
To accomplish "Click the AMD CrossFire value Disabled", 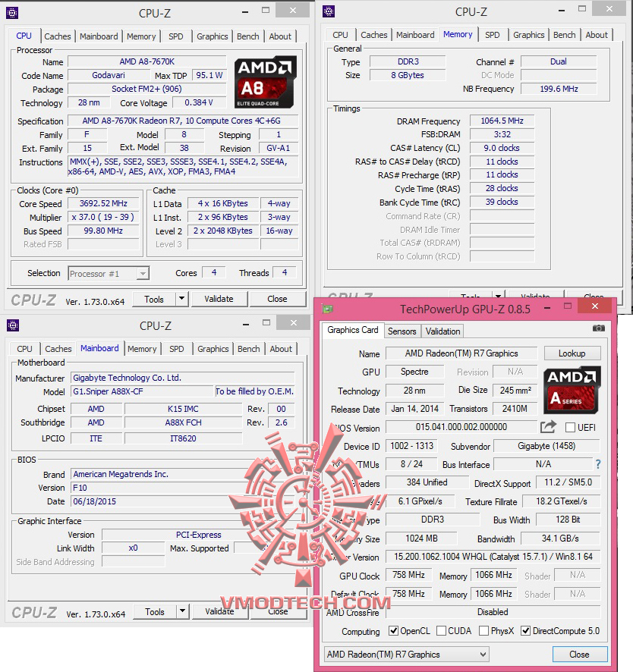I will 493,612.
